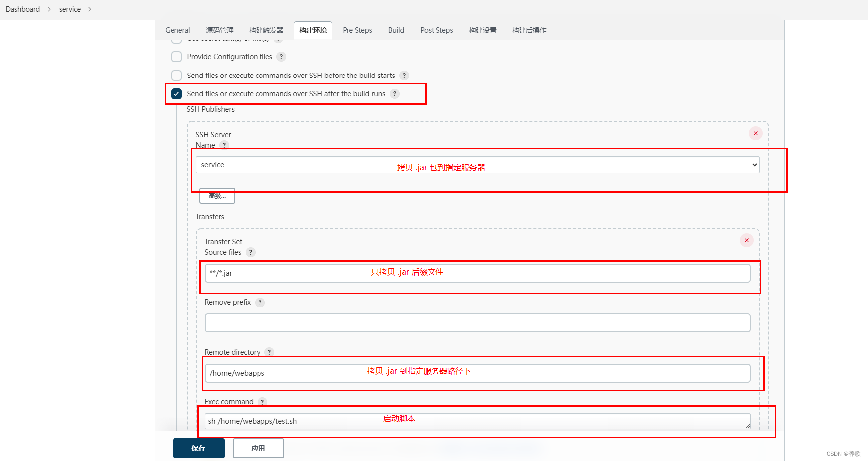Open help icon next to SSH Server Name
Screen dimensions: 868x461
pyautogui.click(x=224, y=145)
